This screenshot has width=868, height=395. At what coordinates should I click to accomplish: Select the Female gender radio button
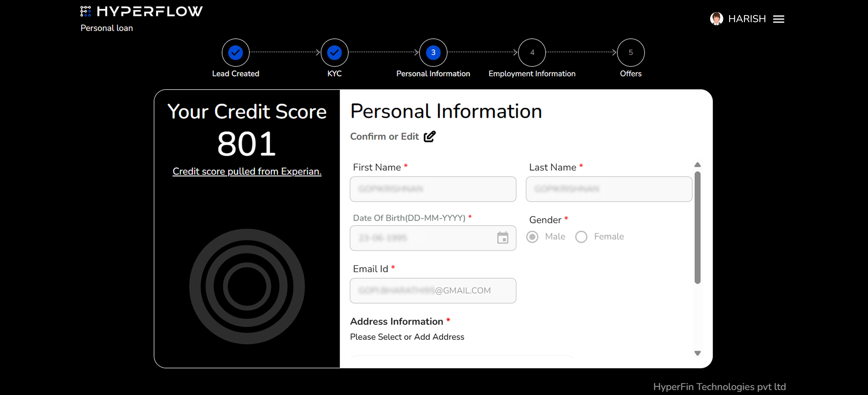click(x=581, y=237)
